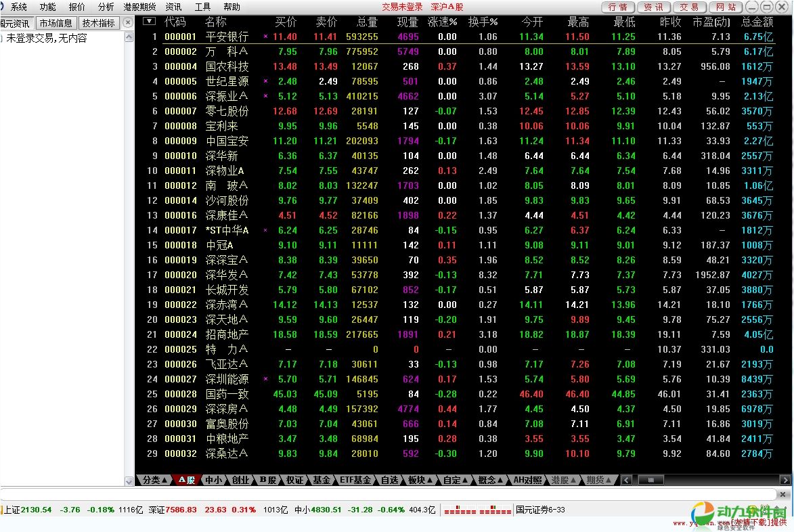Switch to the ETF基金 tab
The height and width of the screenshot is (532, 794).
(356, 480)
